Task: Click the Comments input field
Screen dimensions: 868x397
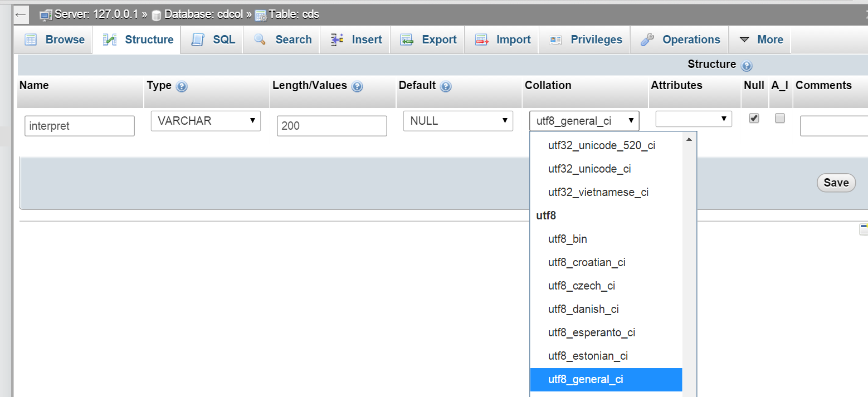Action: (834, 126)
